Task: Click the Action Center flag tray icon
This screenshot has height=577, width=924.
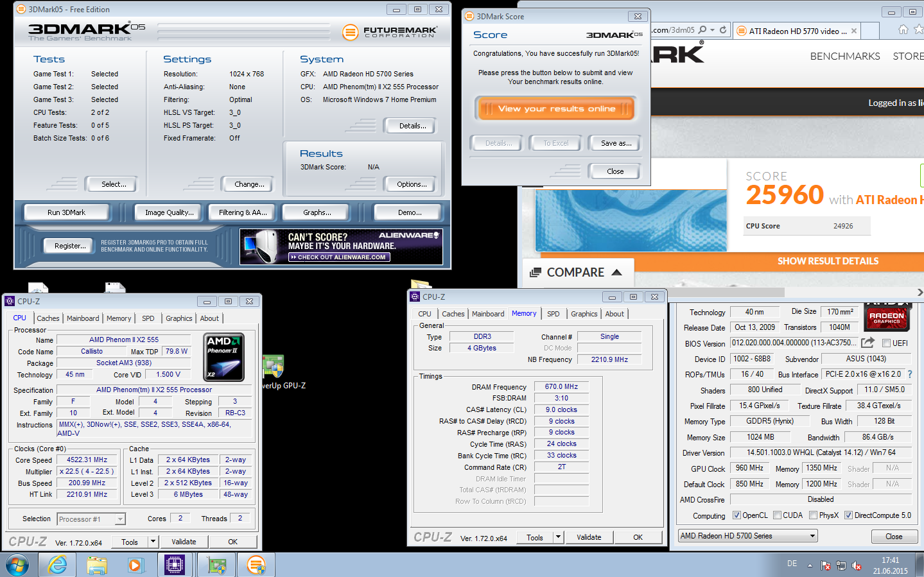Action: (x=826, y=565)
